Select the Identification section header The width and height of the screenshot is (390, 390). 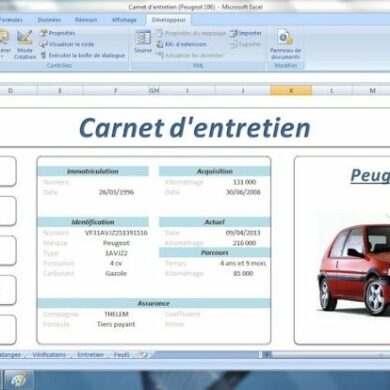[x=93, y=222]
